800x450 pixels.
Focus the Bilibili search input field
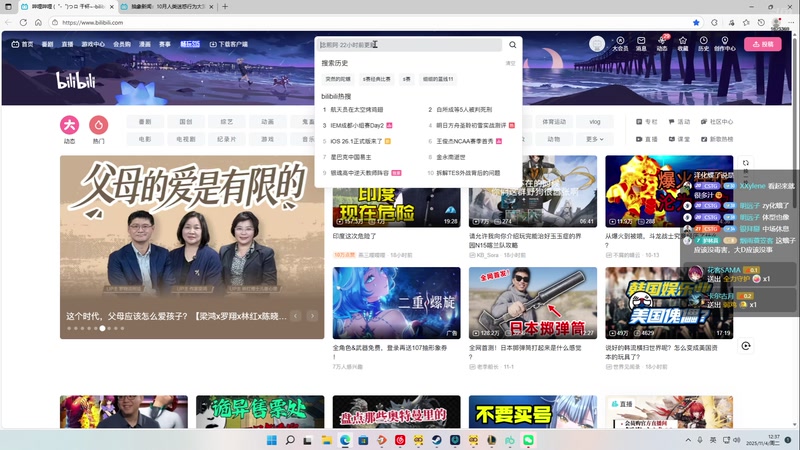tap(409, 45)
